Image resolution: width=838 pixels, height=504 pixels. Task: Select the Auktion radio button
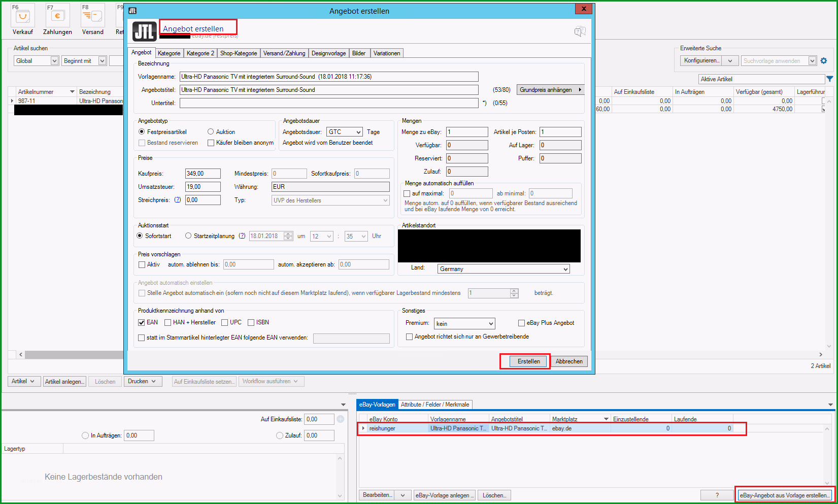tap(211, 131)
